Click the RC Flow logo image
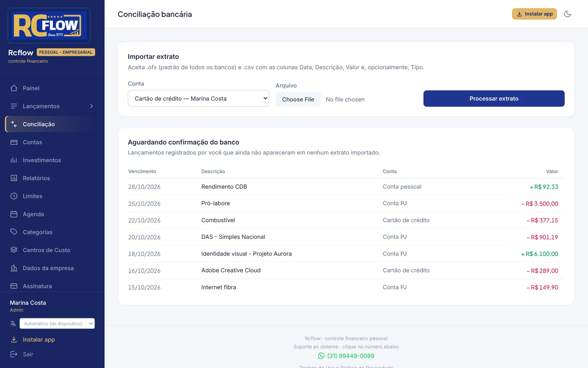 49,25
